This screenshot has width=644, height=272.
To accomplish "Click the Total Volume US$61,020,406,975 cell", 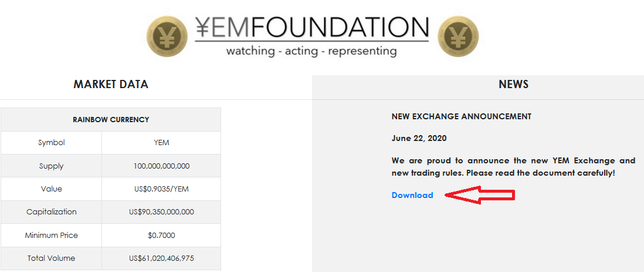I will [161, 258].
